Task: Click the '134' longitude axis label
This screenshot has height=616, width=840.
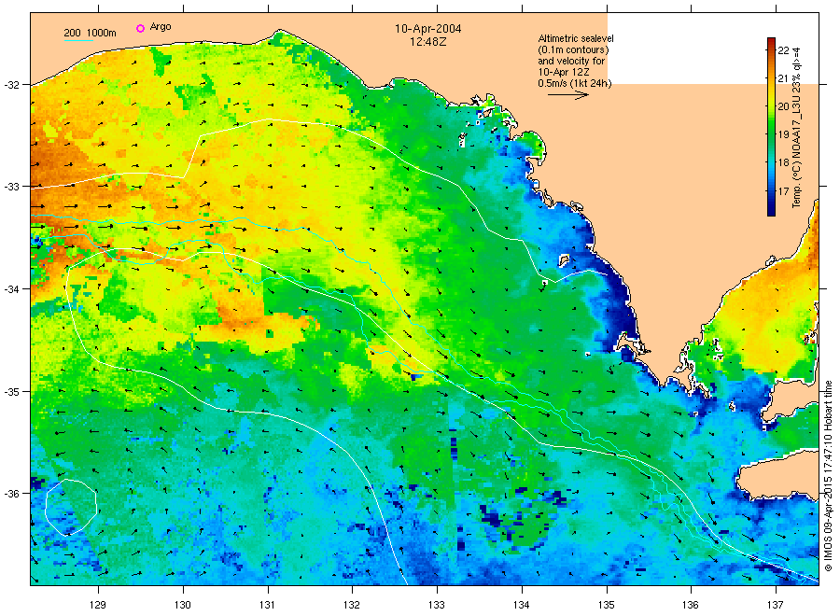Action: point(521,606)
